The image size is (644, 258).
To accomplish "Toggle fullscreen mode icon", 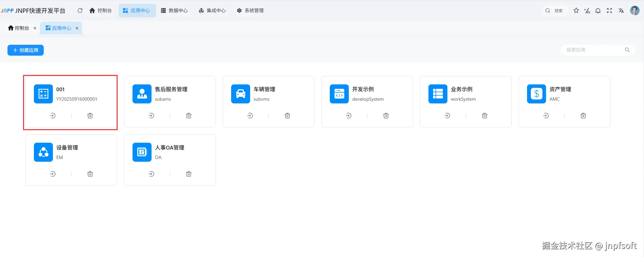I will click(609, 11).
